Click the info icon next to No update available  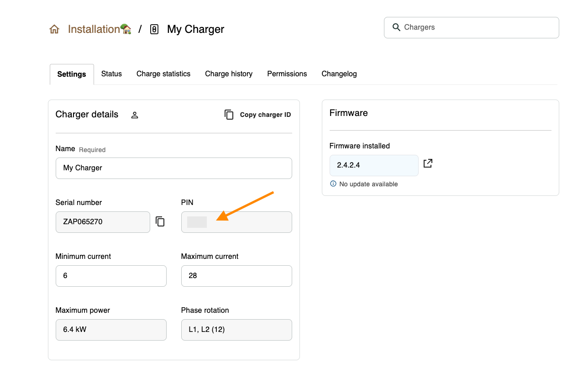pyautogui.click(x=333, y=184)
